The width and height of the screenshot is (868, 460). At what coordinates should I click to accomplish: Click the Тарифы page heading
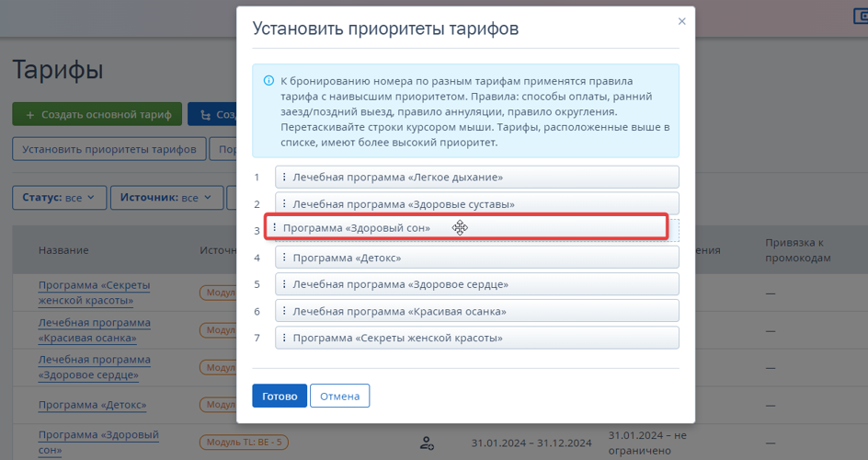click(x=58, y=70)
